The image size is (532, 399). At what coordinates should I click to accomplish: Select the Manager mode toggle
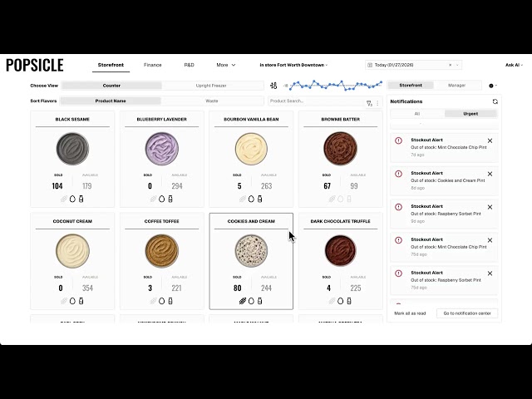click(x=456, y=85)
